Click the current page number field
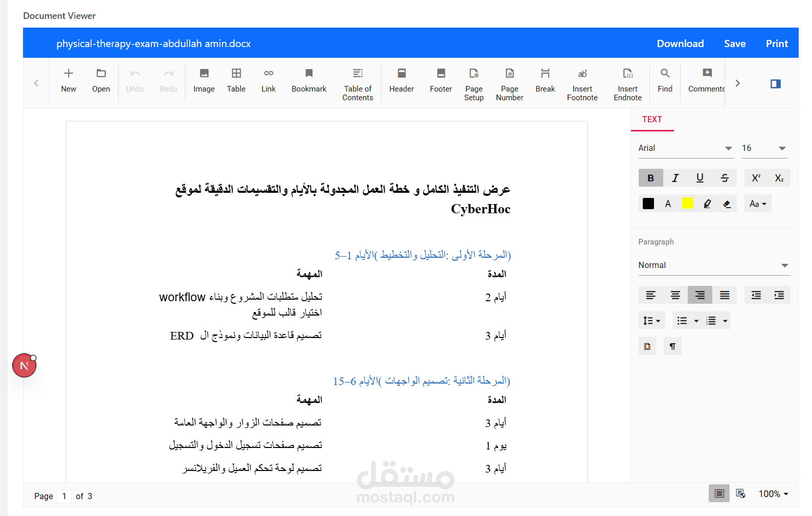The width and height of the screenshot is (812, 516). tap(64, 496)
